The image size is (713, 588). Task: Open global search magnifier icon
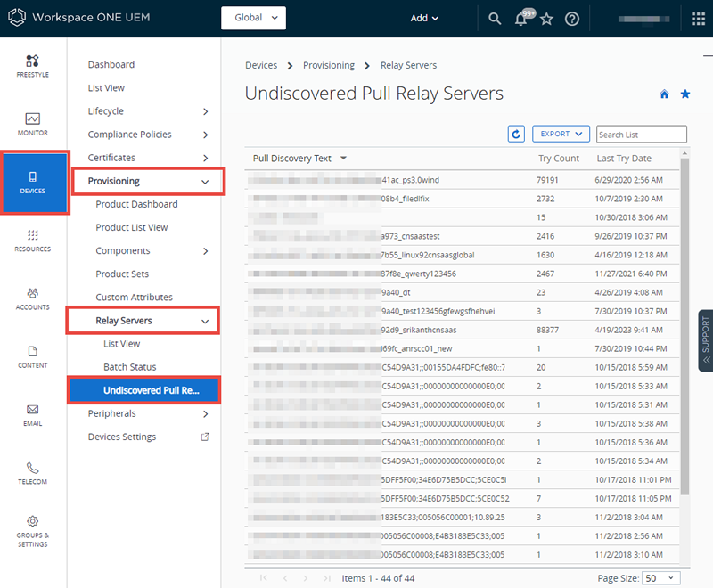pos(495,19)
